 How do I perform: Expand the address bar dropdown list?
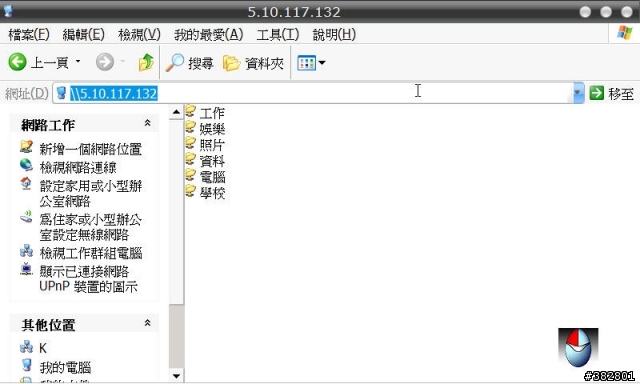point(579,93)
